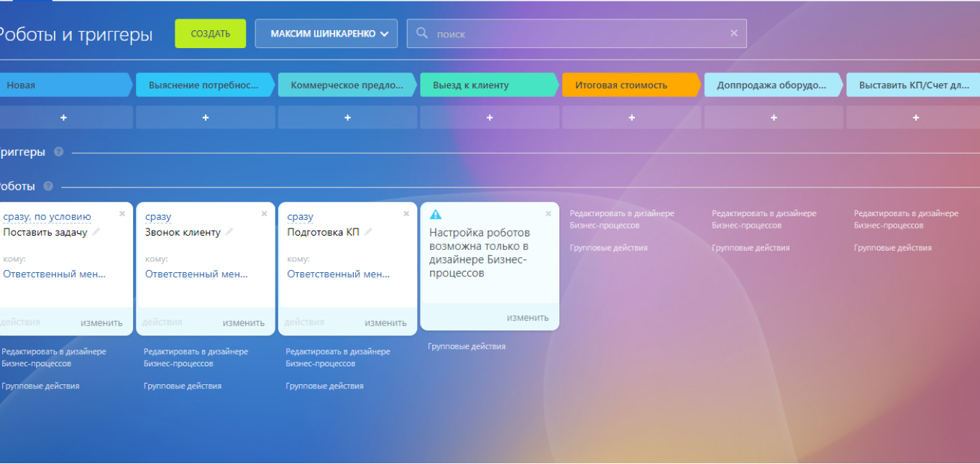Click help icon next to Триггеры

[x=58, y=152]
